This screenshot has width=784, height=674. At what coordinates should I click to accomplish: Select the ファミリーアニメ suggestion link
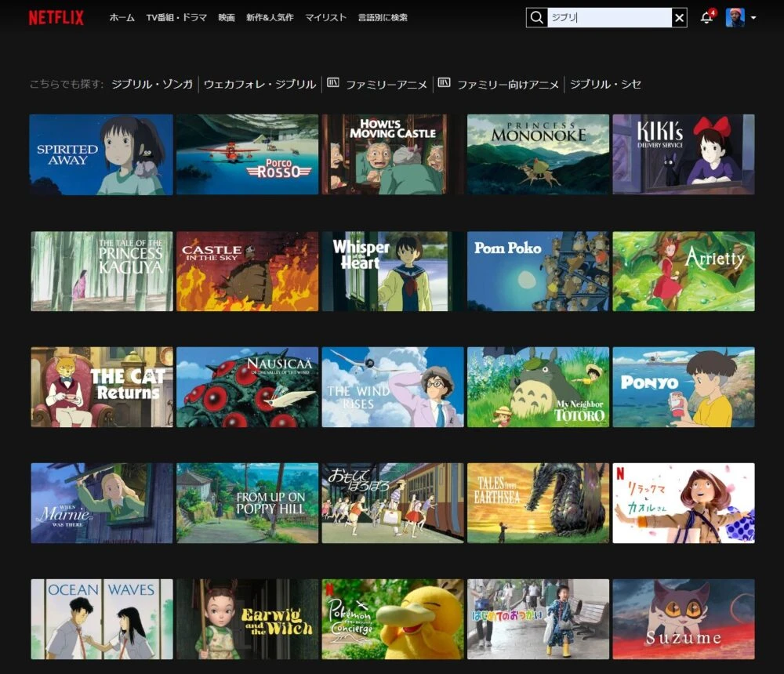[387, 84]
